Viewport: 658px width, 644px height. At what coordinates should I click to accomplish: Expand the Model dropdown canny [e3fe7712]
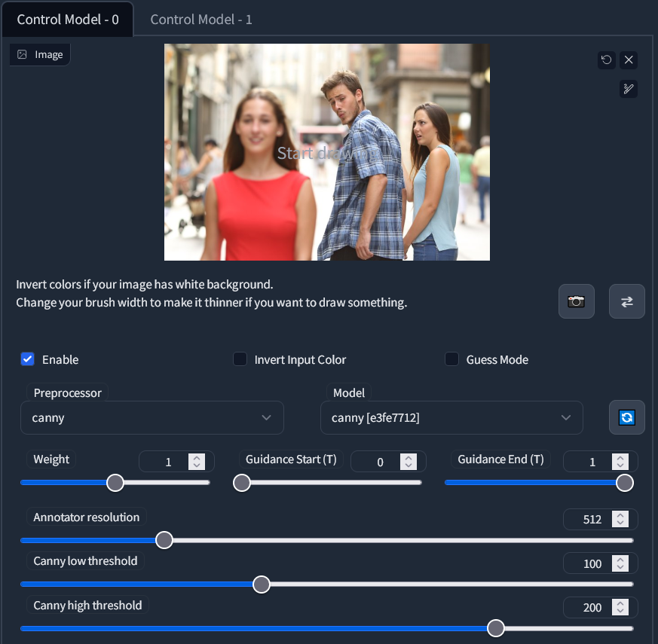451,417
